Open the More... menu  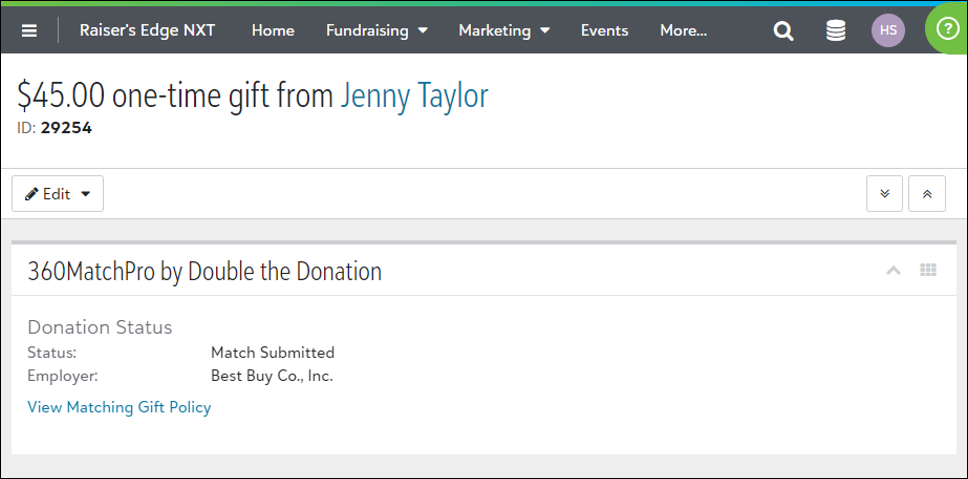(x=683, y=30)
